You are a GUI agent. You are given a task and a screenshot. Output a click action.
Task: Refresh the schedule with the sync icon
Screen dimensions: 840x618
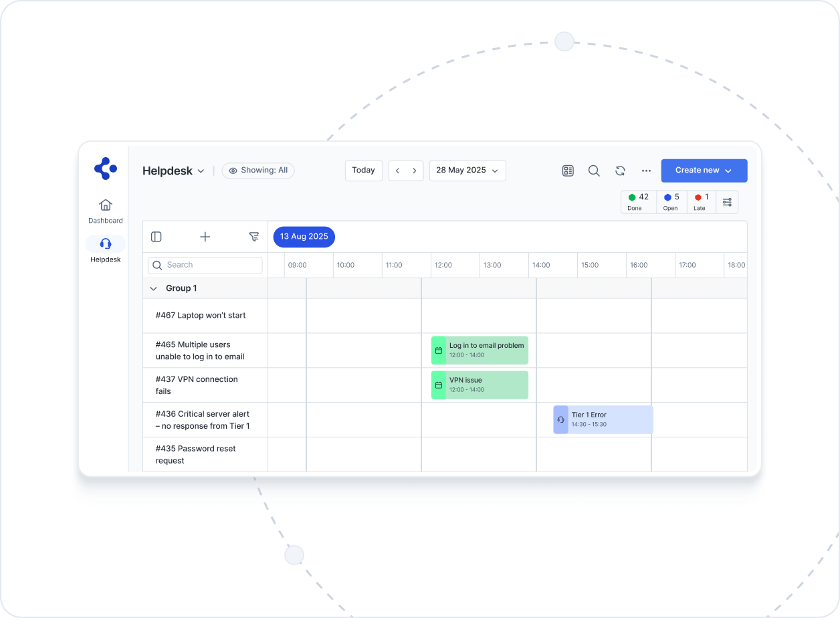620,171
